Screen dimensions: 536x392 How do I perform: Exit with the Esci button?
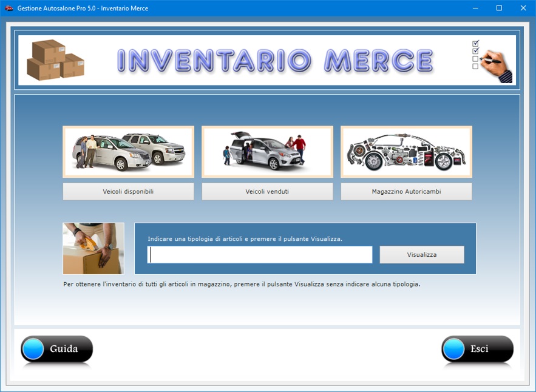[x=478, y=348]
